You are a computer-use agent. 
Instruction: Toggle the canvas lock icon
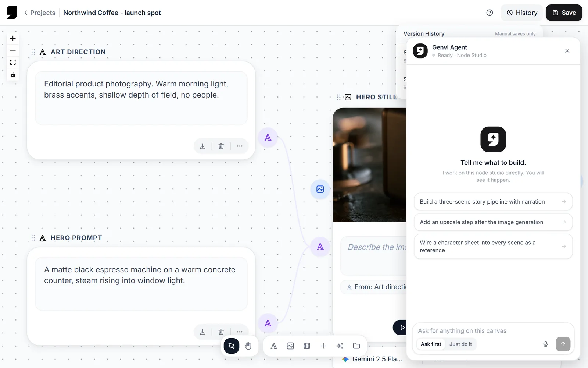[x=13, y=75]
